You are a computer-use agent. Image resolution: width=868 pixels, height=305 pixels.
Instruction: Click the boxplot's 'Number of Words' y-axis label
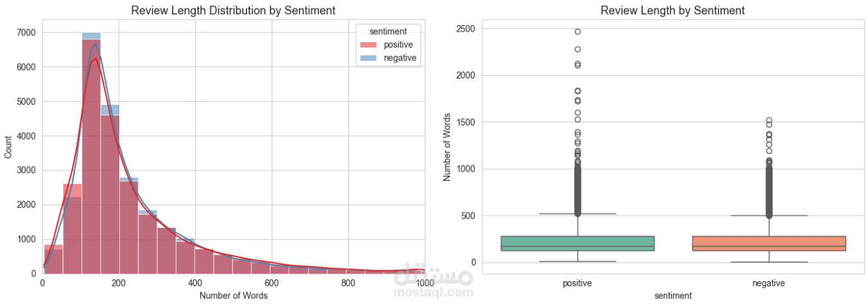pos(447,147)
